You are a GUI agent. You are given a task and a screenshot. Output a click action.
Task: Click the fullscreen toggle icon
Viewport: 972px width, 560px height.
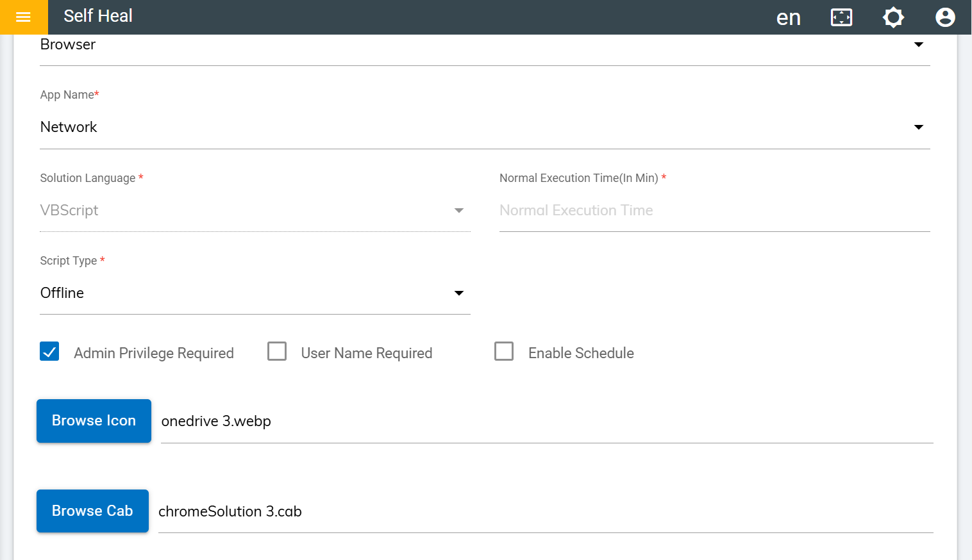[841, 17]
